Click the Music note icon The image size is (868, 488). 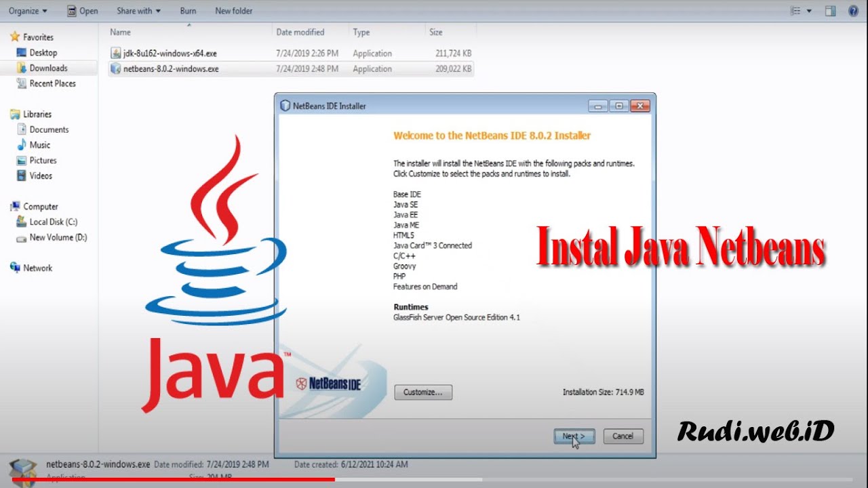coord(22,145)
